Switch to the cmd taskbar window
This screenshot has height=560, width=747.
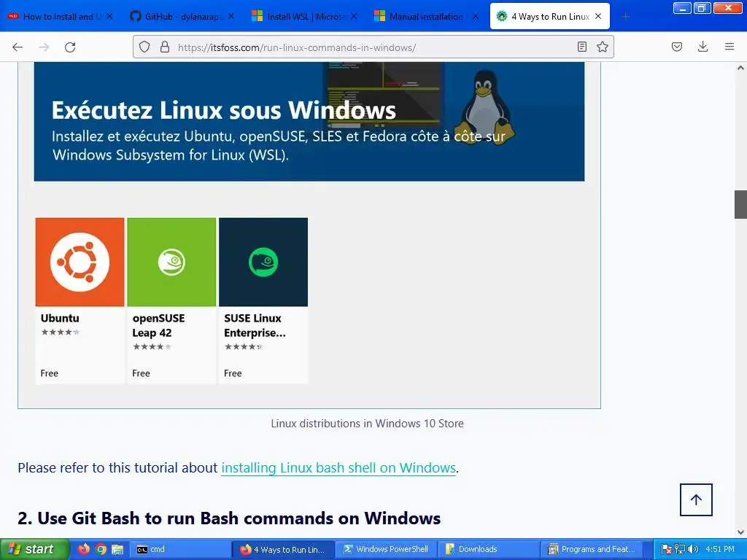coord(181,549)
